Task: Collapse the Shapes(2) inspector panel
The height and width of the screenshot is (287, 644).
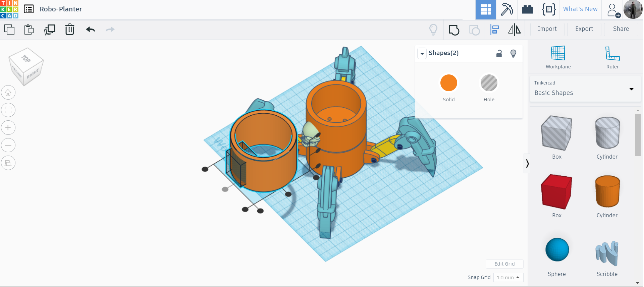Action: (422, 53)
